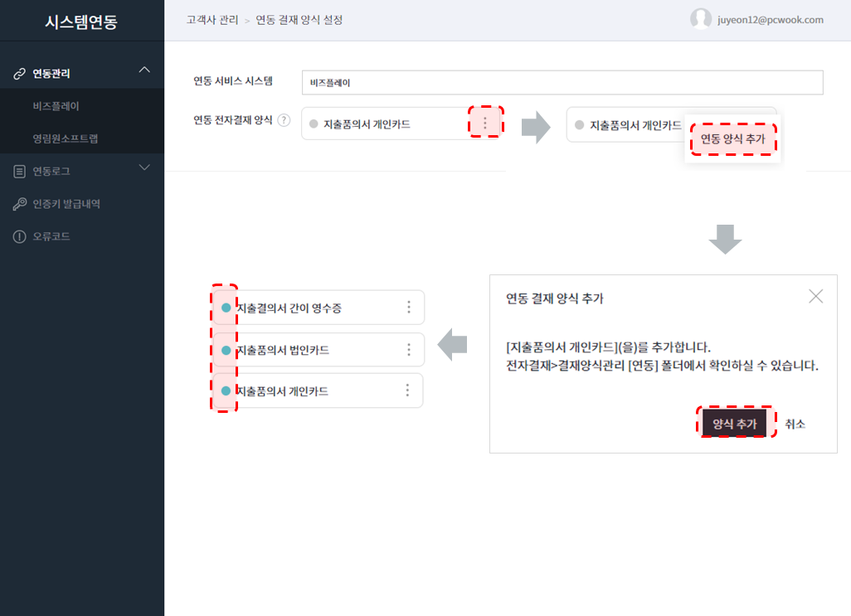Select 비즈플레이 in the sidebar submenu

tap(56, 106)
